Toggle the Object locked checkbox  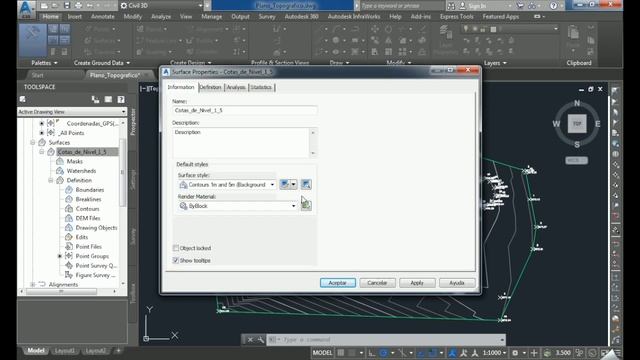176,248
